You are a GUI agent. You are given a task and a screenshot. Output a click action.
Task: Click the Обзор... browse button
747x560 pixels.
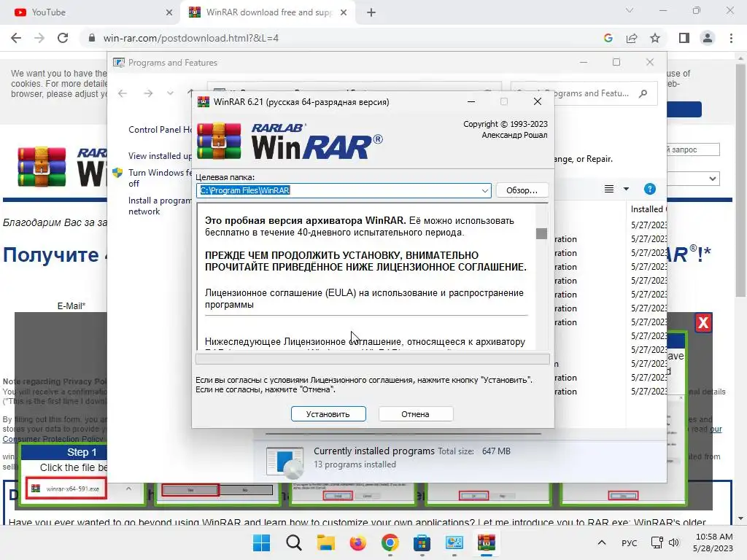click(x=522, y=190)
